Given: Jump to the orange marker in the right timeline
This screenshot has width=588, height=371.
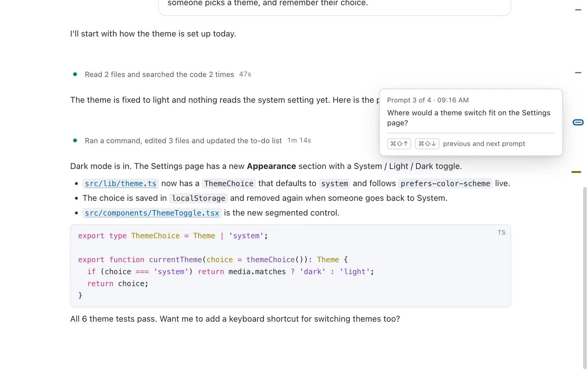Looking at the screenshot, I should (576, 172).
